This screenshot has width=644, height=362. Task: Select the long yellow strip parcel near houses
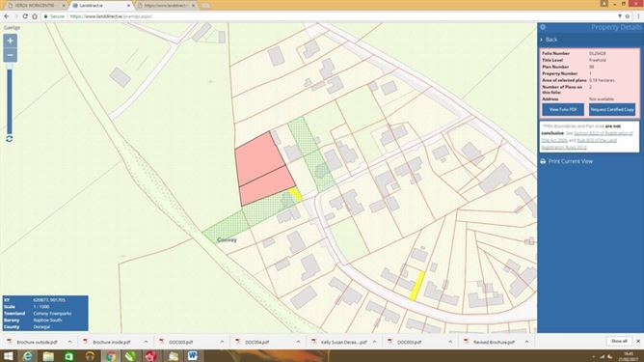(x=417, y=286)
